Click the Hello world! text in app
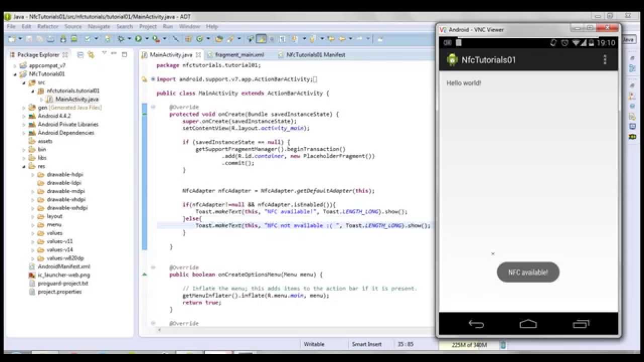 (x=463, y=83)
